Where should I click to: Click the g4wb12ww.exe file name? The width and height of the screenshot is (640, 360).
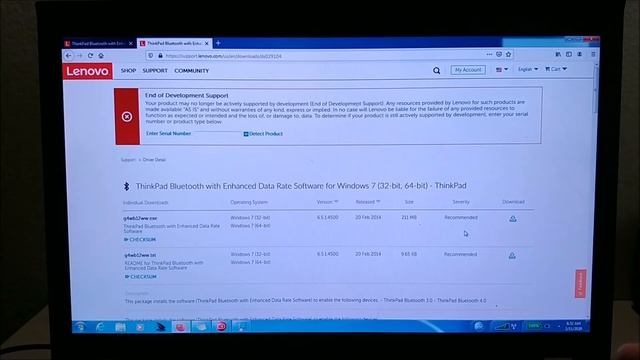tap(140, 218)
